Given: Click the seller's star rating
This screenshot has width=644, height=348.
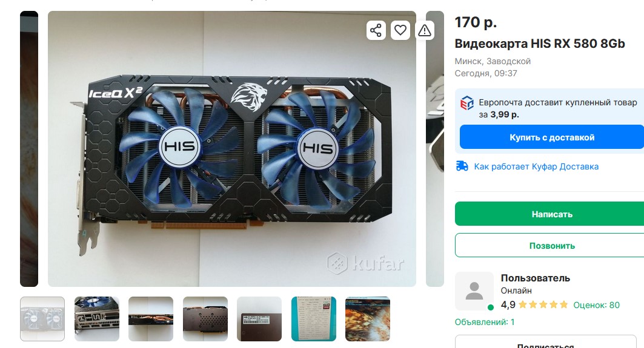Looking at the screenshot, I should click(543, 305).
